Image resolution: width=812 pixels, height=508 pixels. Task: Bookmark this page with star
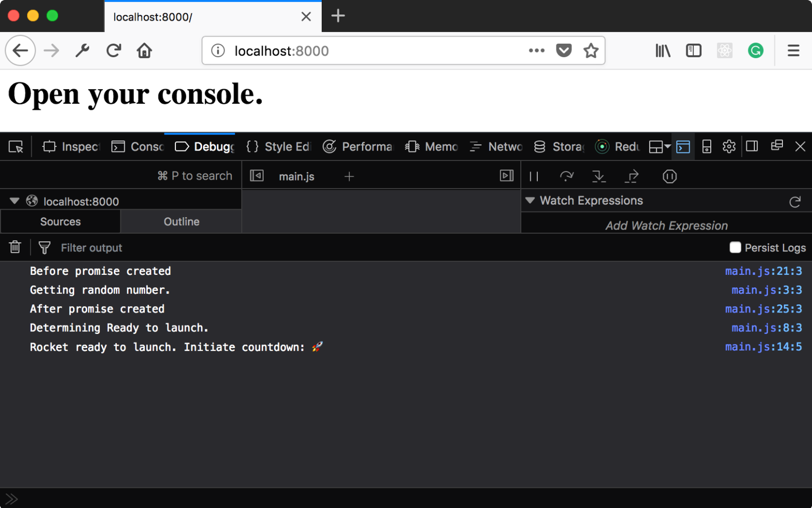tap(591, 51)
